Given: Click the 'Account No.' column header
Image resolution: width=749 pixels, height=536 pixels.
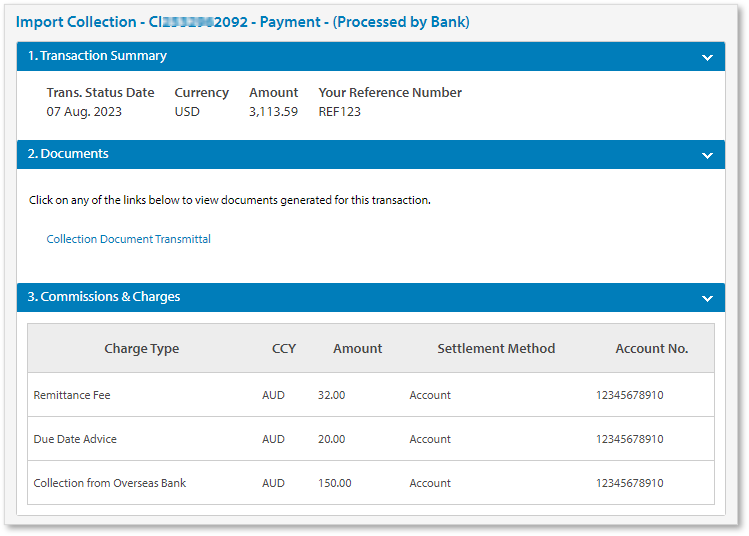Looking at the screenshot, I should point(652,349).
